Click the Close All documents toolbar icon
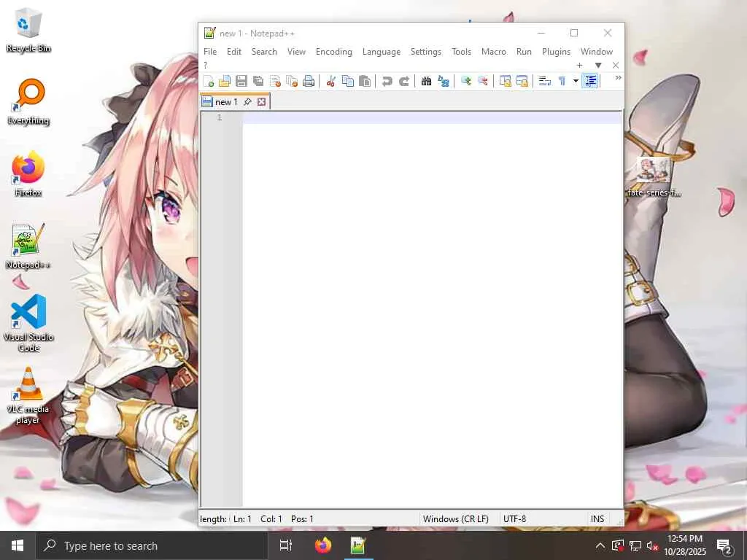This screenshot has width=747, height=560. tap(292, 81)
